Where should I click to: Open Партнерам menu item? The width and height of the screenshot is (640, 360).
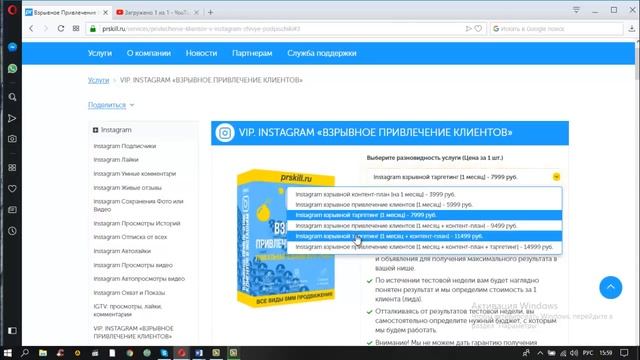(x=252, y=53)
